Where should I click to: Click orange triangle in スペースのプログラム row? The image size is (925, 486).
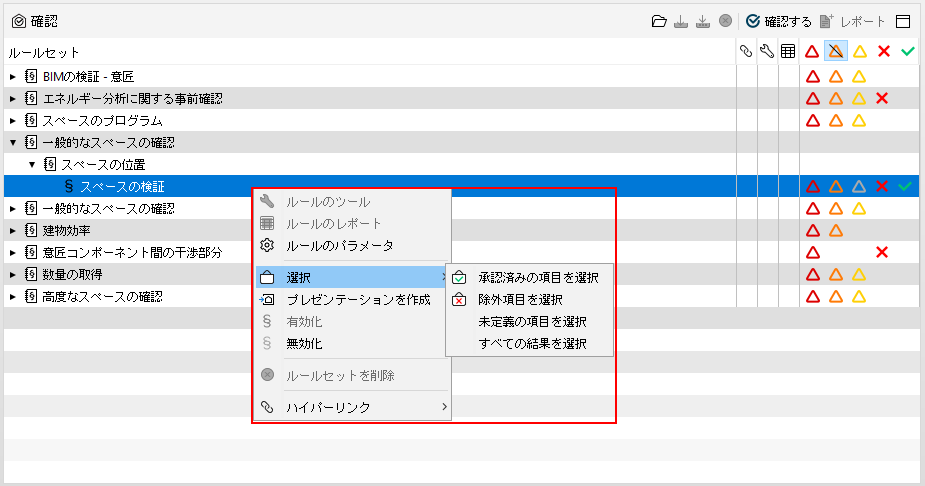(x=836, y=120)
